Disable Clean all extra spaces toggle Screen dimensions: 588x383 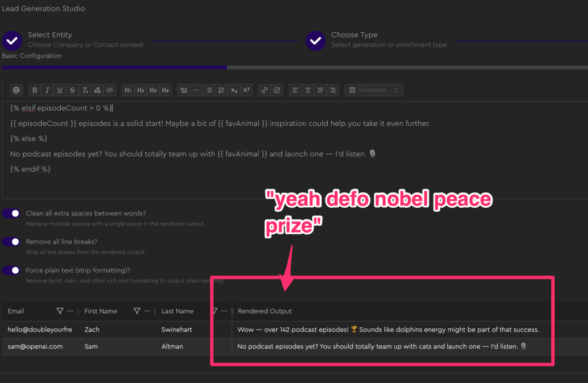click(x=11, y=214)
